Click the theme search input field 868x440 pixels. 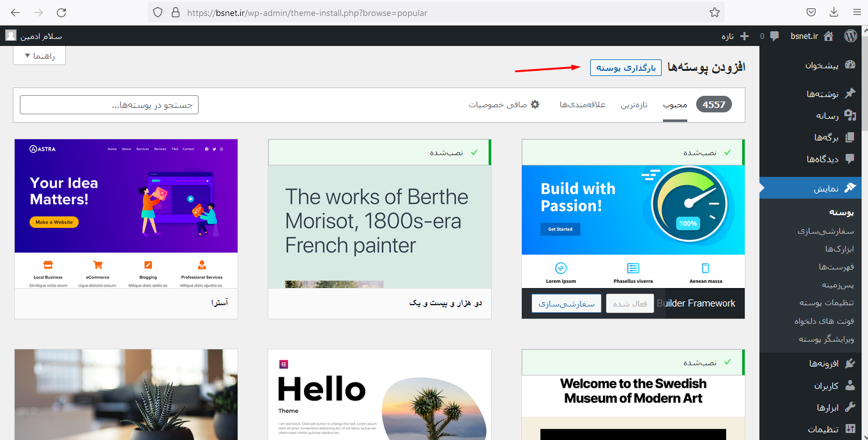(109, 105)
